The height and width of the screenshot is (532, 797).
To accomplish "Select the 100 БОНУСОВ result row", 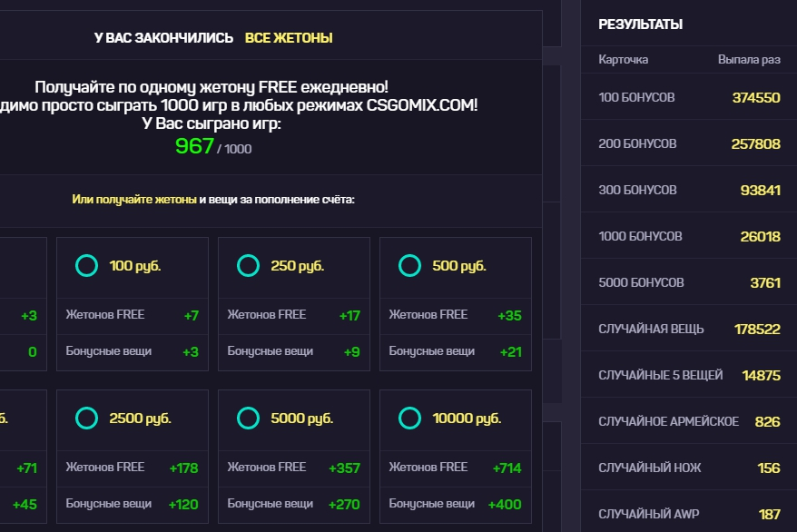I will click(689, 97).
